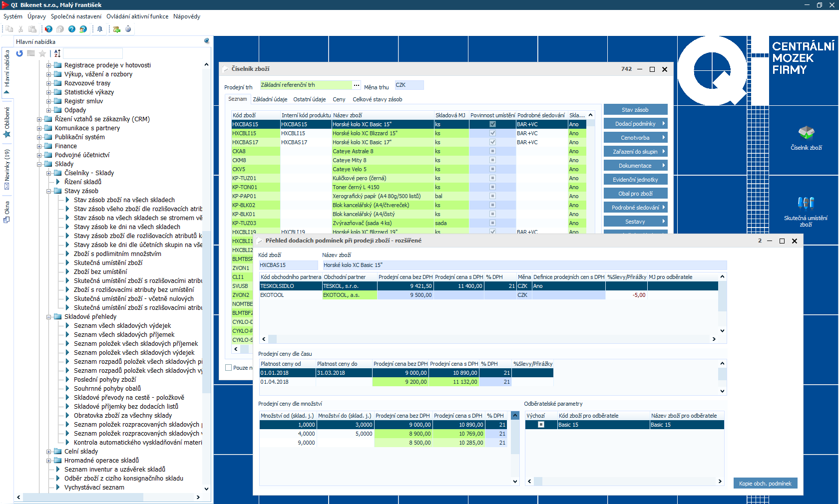Toggle Povinnost umístění checkbox for Cateye Astrale 8
This screenshot has width=839, height=504.
492,151
